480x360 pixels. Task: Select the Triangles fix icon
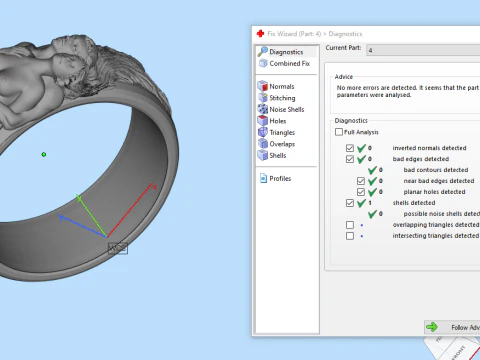[x=263, y=132]
